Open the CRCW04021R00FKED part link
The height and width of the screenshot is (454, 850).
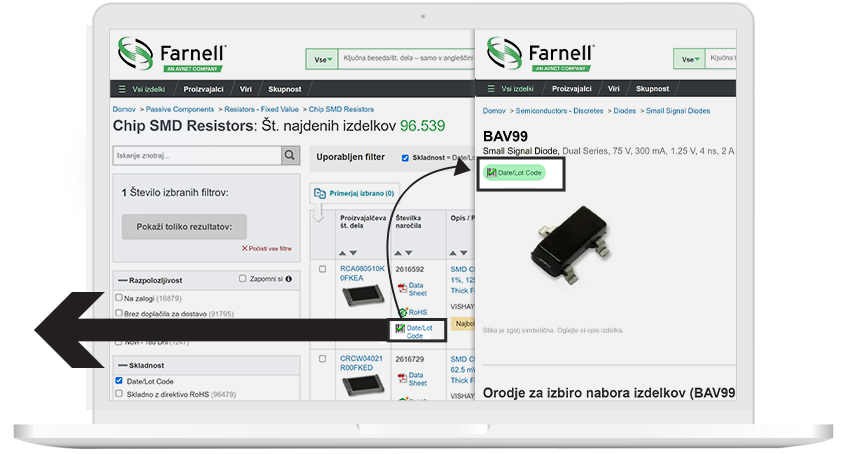tap(361, 363)
